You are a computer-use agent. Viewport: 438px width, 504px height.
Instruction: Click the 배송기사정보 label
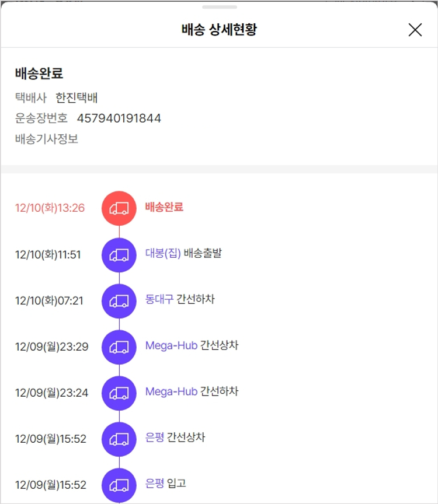pos(47,139)
